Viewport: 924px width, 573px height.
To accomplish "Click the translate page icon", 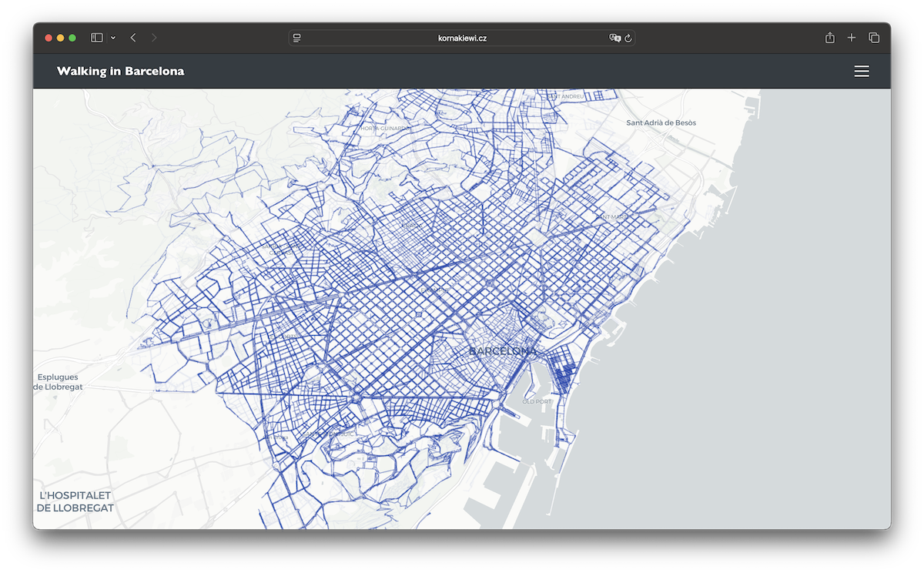I will click(614, 38).
